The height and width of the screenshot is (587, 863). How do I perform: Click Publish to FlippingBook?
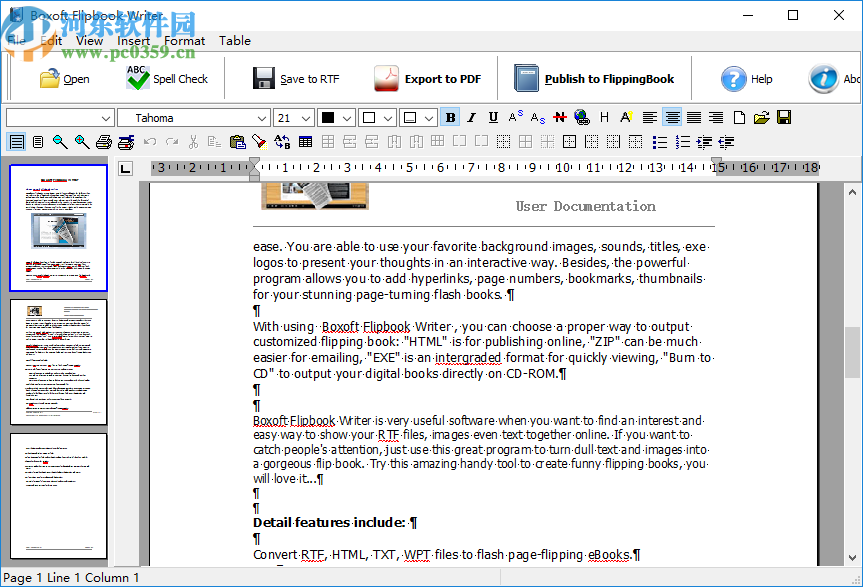click(x=597, y=78)
